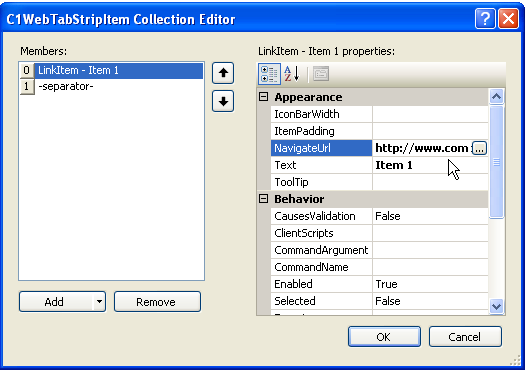
Task: Click the Enabled True value
Action: click(x=430, y=284)
